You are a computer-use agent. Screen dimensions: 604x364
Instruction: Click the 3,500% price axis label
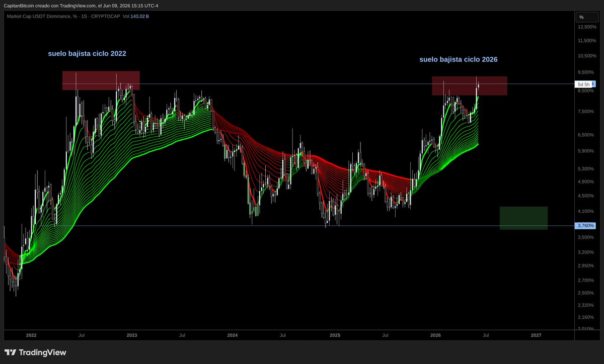(585, 237)
